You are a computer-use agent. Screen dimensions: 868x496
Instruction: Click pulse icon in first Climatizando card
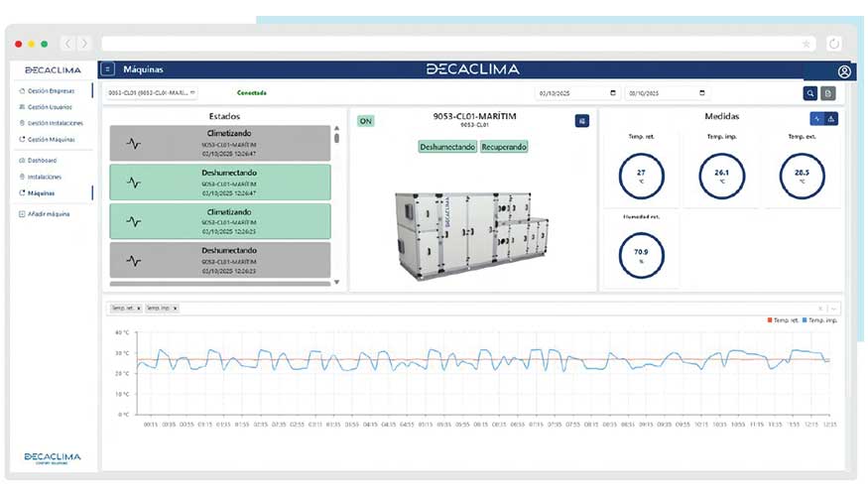pyautogui.click(x=133, y=144)
